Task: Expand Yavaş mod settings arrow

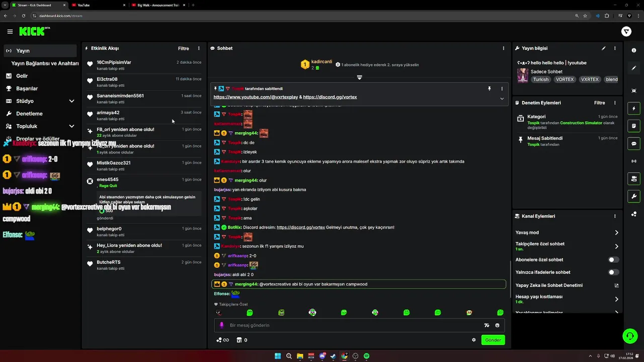Action: pos(616,233)
